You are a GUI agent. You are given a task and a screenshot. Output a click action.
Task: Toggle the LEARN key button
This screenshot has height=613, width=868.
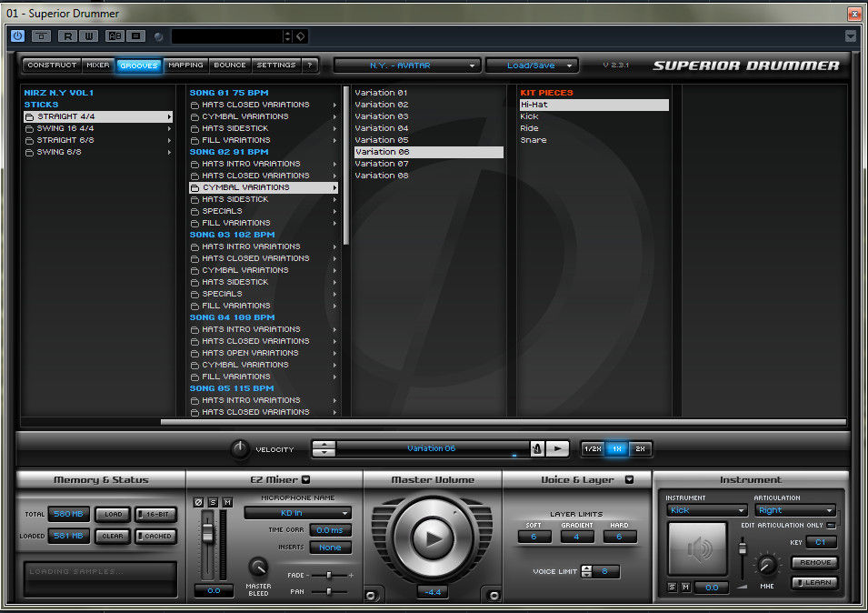tap(815, 583)
